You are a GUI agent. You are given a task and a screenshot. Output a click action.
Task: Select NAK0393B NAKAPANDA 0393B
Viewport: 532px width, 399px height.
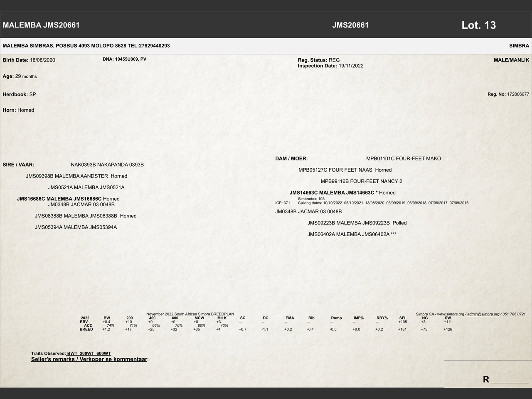pos(107,165)
